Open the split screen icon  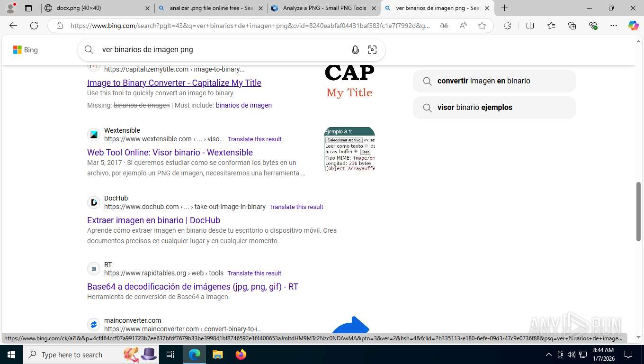[530, 26]
